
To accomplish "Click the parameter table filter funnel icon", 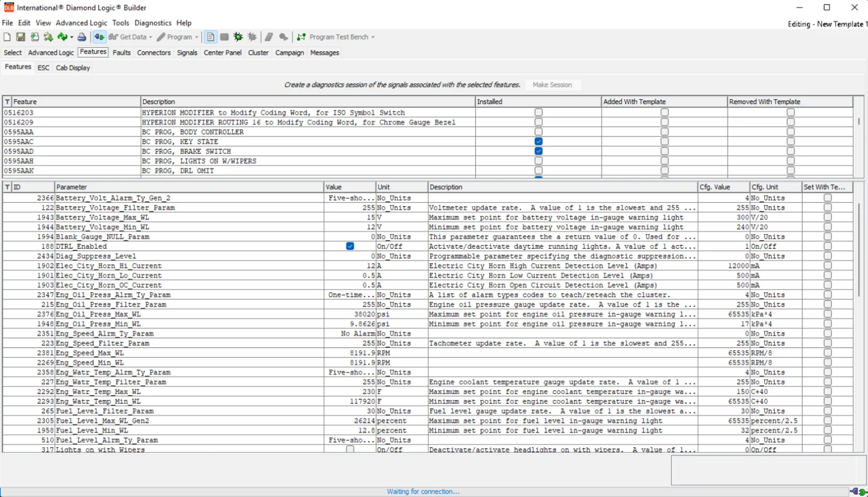I will [x=7, y=187].
